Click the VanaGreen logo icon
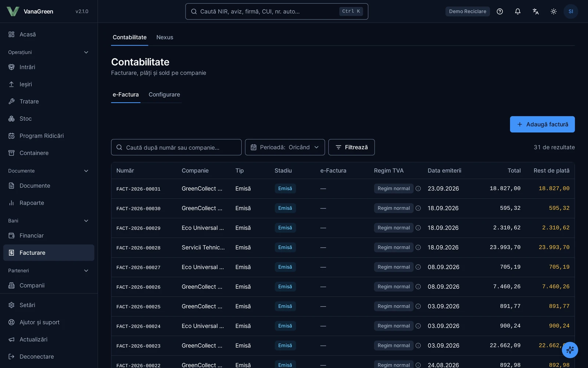 coord(12,11)
